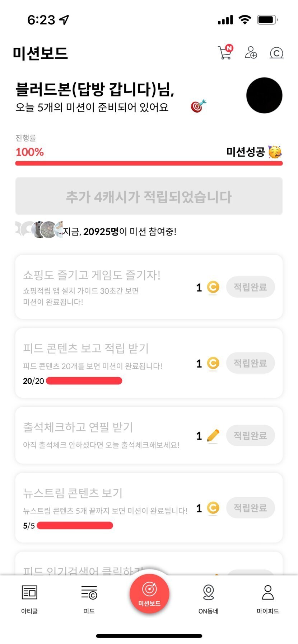Tap 적립완료 for the attendance check mission
The width and height of the screenshot is (298, 644).
click(x=250, y=435)
